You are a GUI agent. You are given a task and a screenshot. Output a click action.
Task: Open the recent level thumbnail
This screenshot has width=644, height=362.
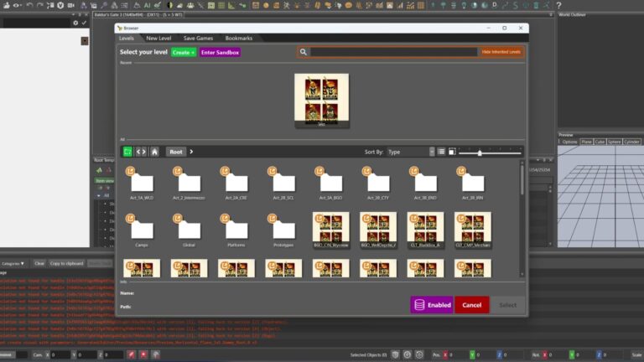322,101
